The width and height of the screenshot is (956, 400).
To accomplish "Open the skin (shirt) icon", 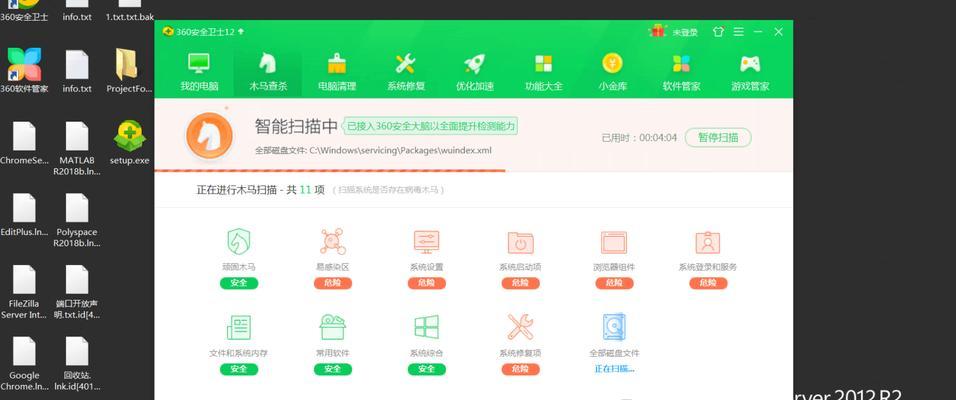I will click(718, 32).
